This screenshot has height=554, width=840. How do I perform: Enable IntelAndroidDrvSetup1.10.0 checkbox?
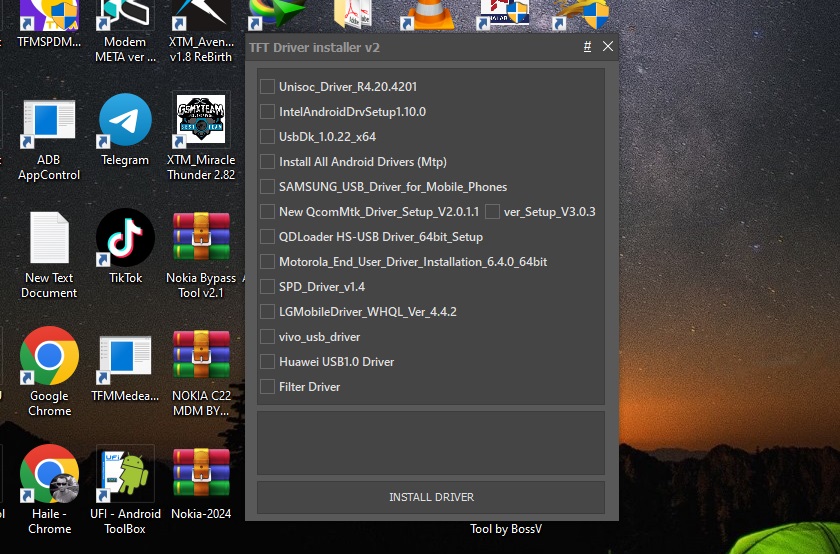point(267,111)
